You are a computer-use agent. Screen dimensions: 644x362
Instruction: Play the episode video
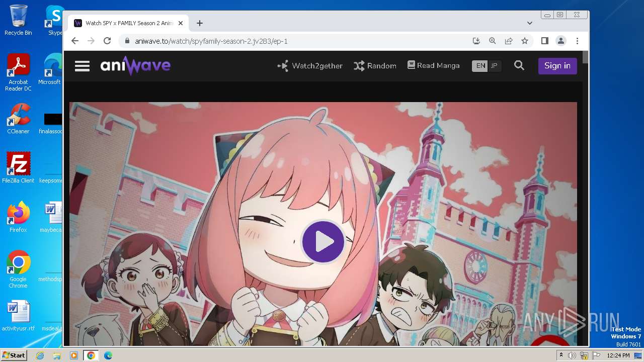[323, 242]
